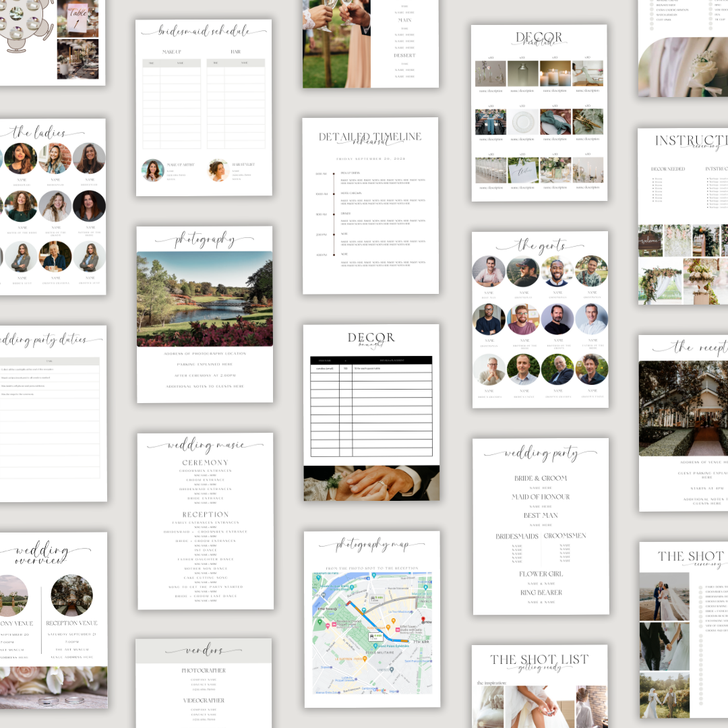The width and height of the screenshot is (728, 728).
Task: Open the 4 min driving time bubble
Action: click(x=375, y=636)
